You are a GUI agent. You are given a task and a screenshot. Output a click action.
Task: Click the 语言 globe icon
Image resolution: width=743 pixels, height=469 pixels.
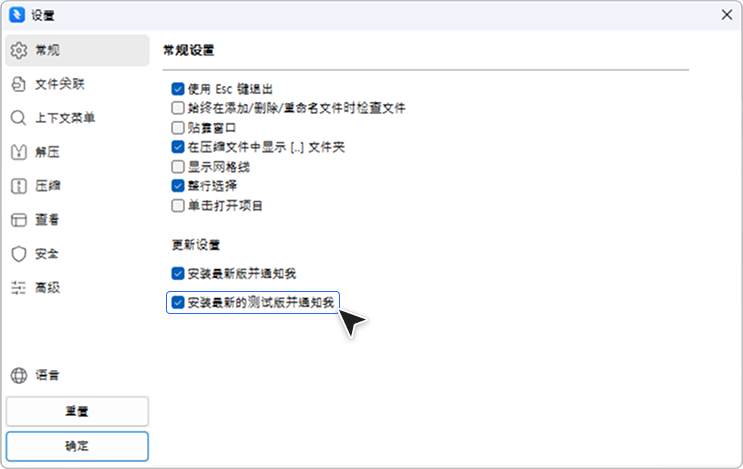coord(18,376)
